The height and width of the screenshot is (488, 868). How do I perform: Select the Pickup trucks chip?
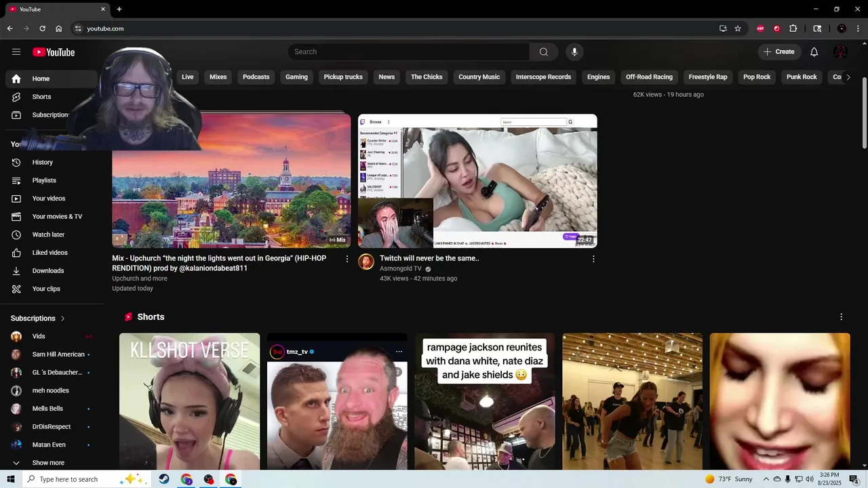pyautogui.click(x=343, y=77)
